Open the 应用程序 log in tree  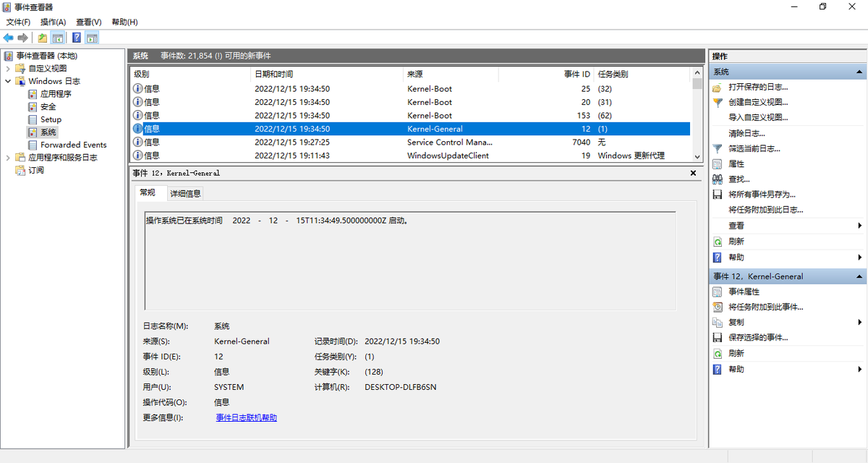click(56, 94)
